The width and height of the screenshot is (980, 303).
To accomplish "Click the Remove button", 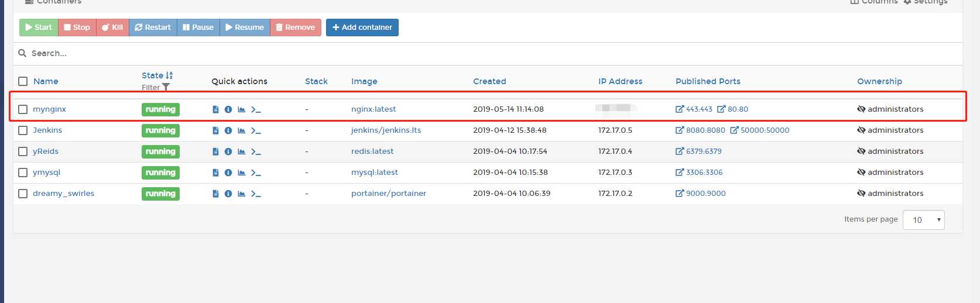I will (x=296, y=27).
